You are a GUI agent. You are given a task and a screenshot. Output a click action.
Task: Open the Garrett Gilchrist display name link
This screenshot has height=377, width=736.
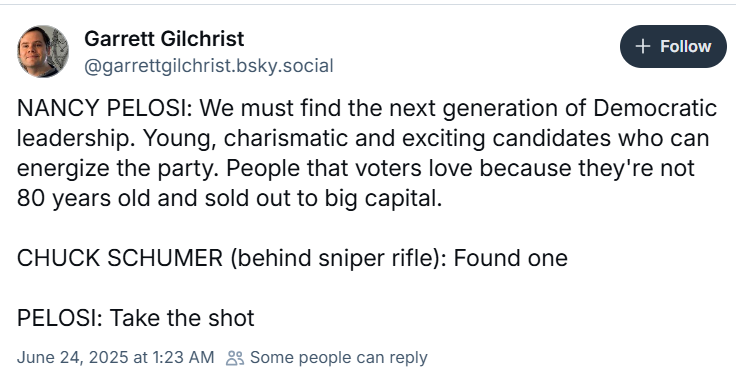pyautogui.click(x=164, y=38)
